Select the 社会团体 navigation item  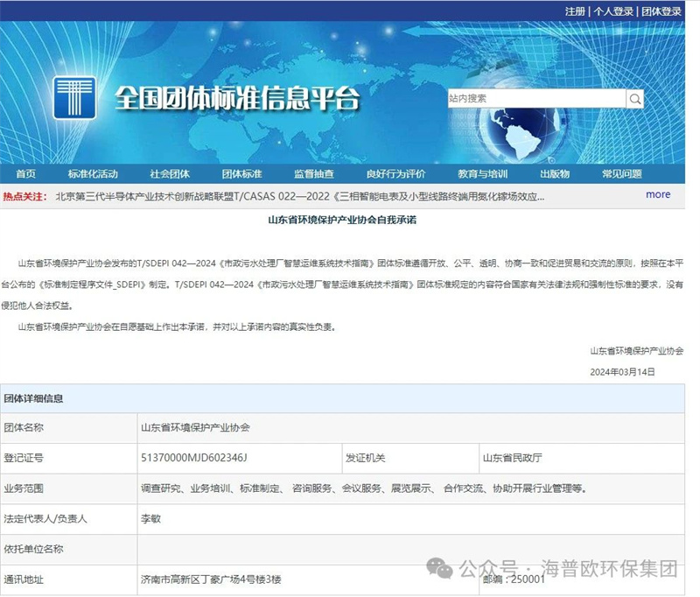pyautogui.click(x=170, y=173)
